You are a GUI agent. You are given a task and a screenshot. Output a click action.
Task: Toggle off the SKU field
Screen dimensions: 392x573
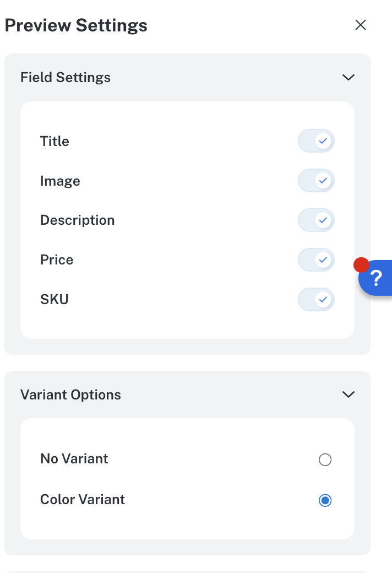(x=316, y=299)
